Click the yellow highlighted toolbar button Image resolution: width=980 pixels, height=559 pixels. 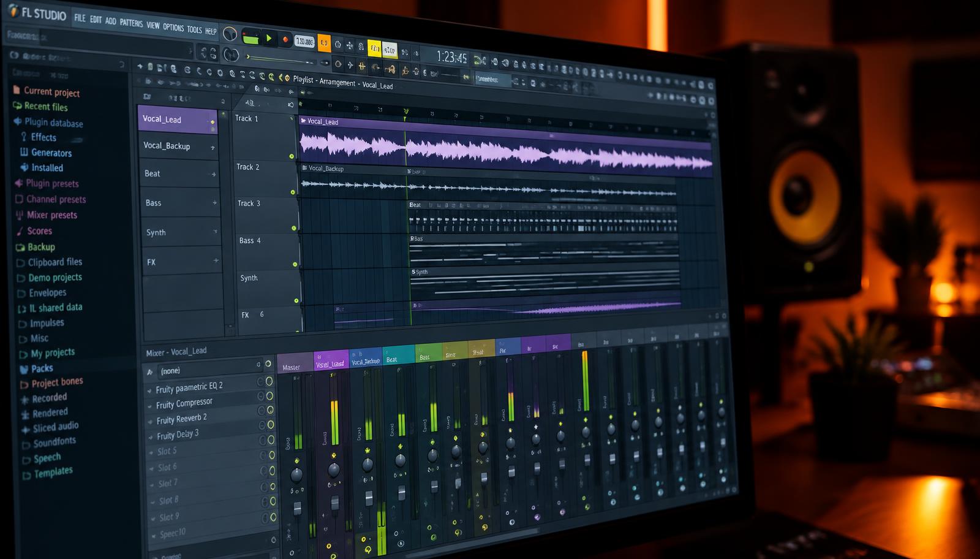[374, 48]
